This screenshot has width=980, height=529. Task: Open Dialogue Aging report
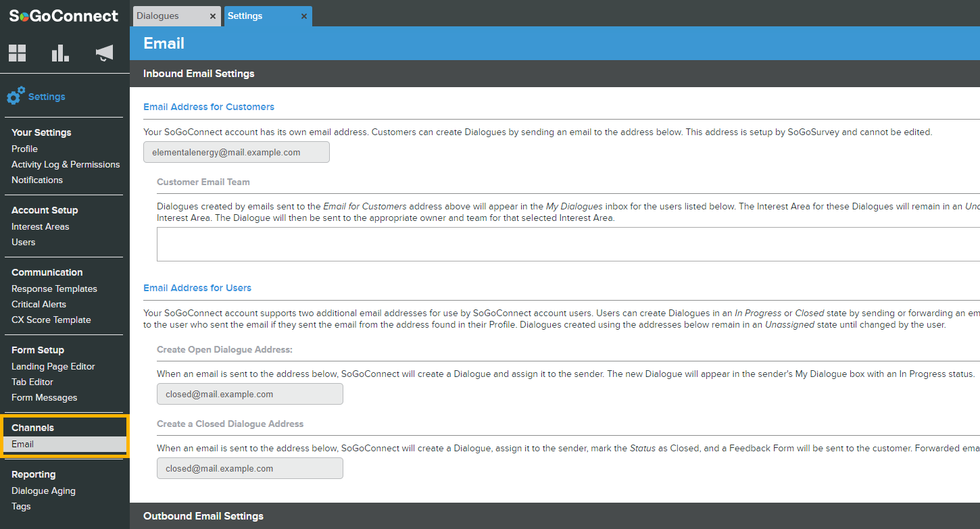pos(43,490)
